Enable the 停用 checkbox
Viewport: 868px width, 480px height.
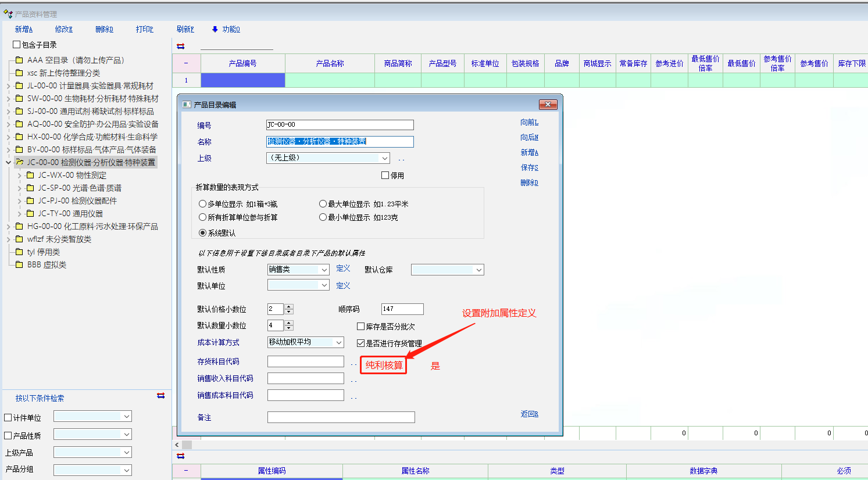point(385,175)
